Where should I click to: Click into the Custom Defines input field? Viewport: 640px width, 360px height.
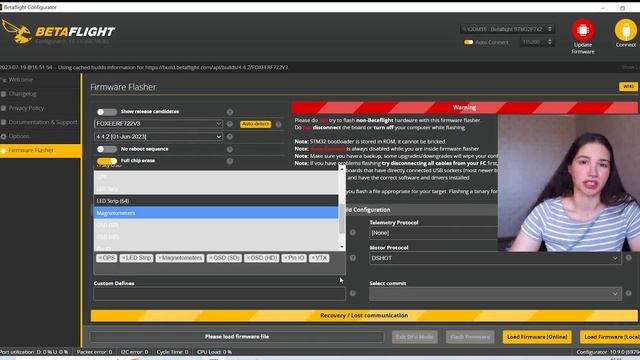219,294
